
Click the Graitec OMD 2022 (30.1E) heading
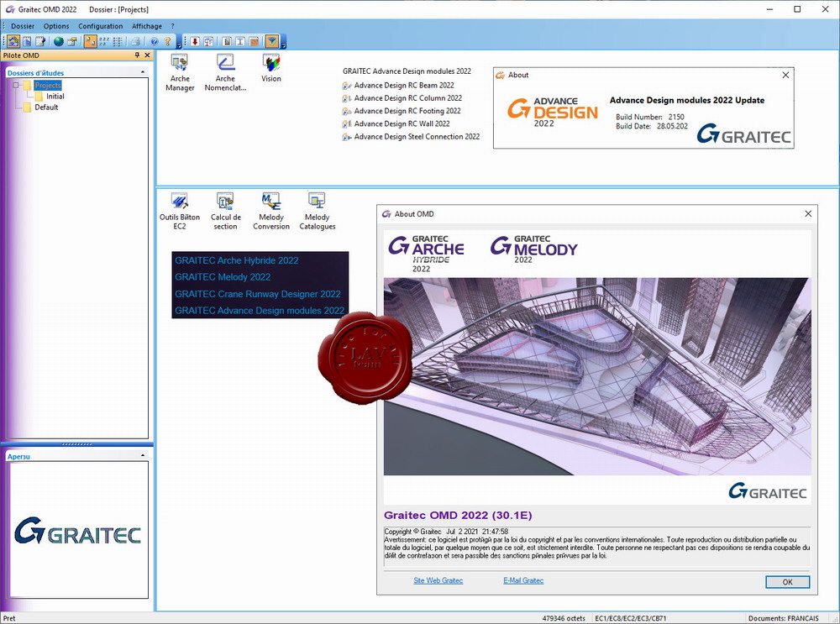coord(458,516)
